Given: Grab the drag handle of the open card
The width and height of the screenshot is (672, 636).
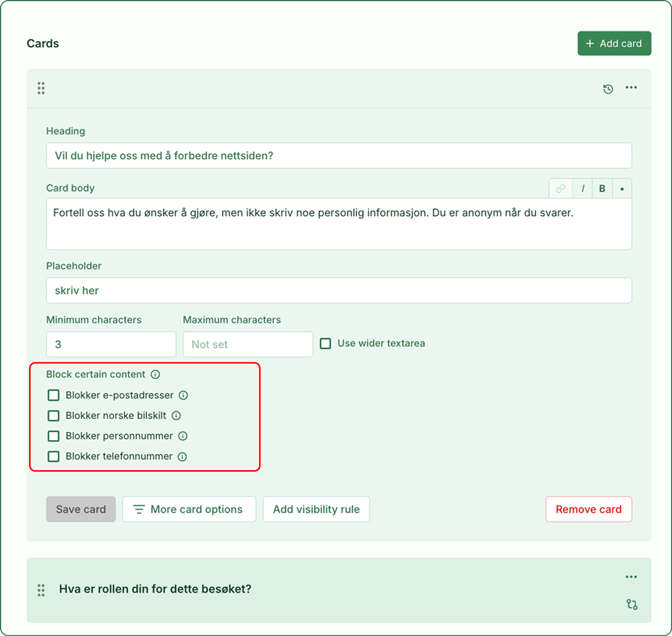Looking at the screenshot, I should (41, 88).
